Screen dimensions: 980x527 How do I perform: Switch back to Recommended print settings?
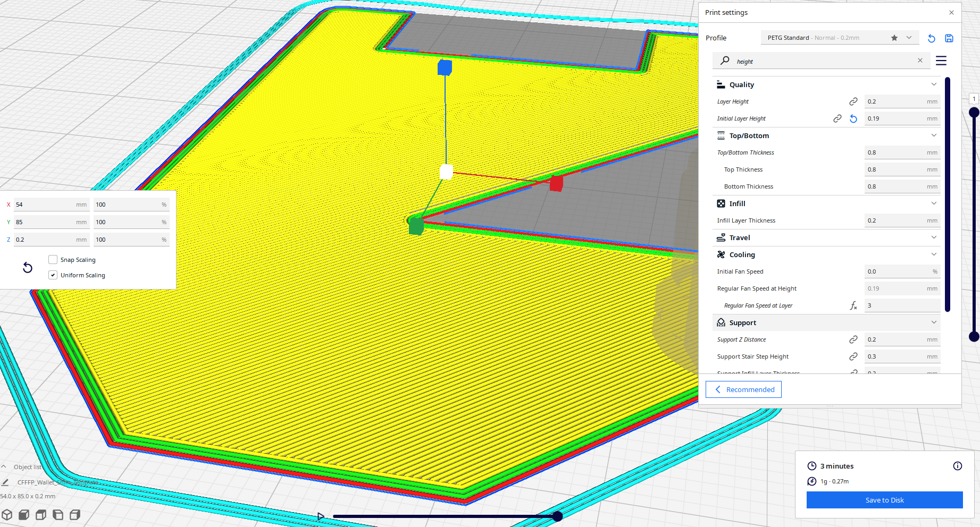pyautogui.click(x=743, y=389)
